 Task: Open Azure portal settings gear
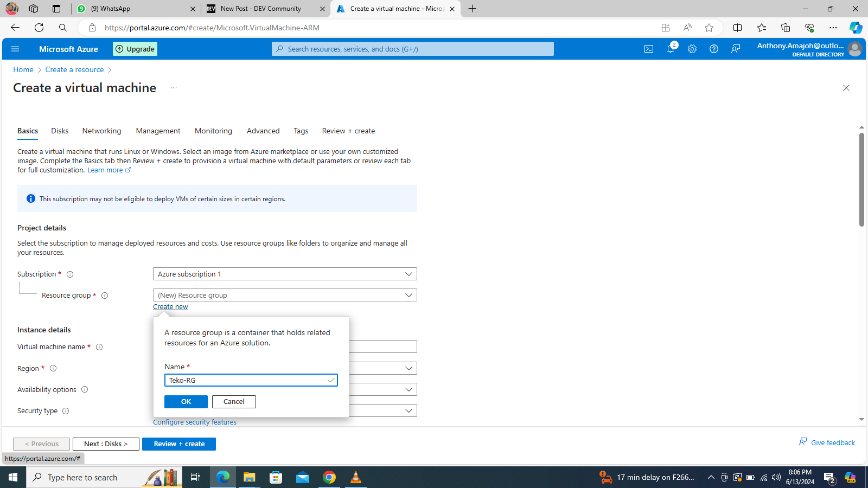tap(692, 49)
